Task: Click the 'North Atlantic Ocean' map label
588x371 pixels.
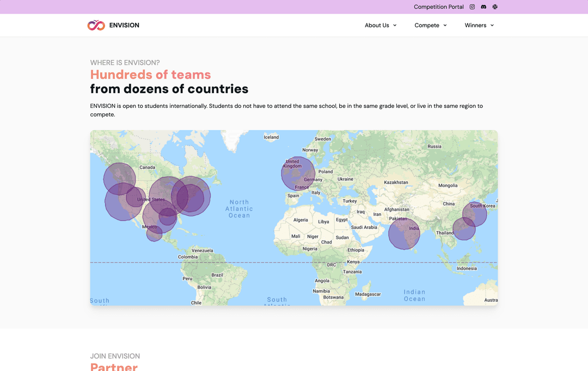Action: tap(239, 209)
